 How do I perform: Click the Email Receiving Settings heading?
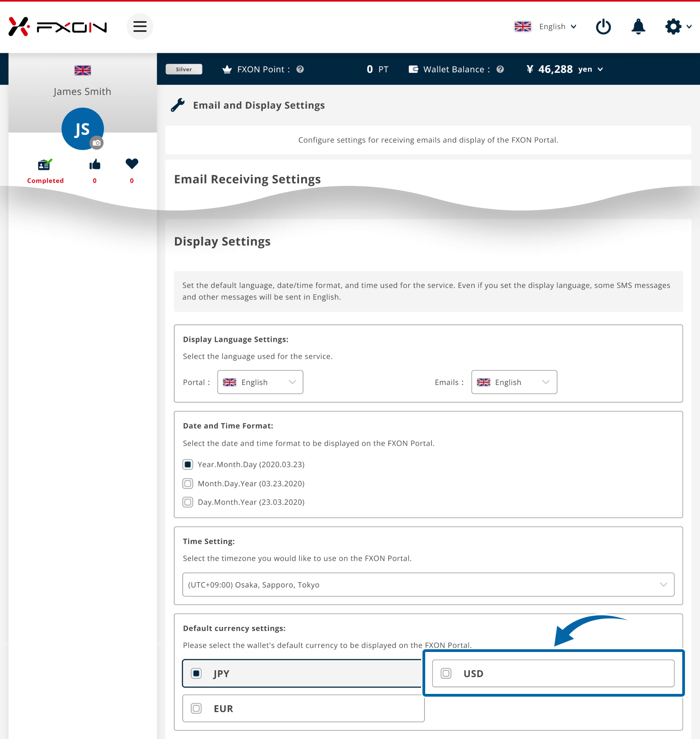[247, 179]
